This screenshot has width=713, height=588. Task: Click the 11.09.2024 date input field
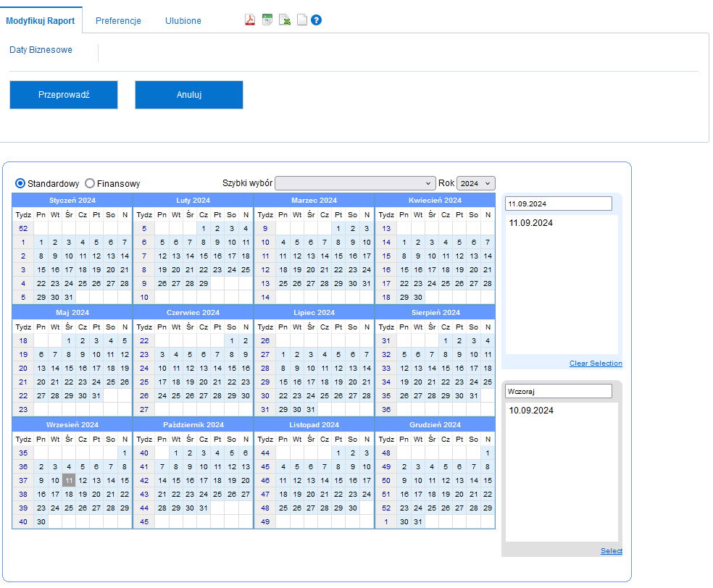coord(558,203)
